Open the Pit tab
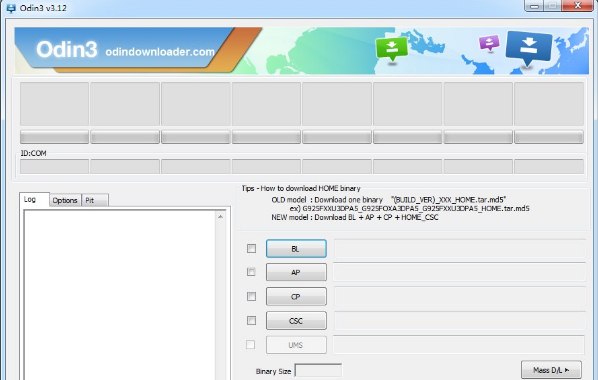This screenshot has width=598, height=380. tap(95, 200)
